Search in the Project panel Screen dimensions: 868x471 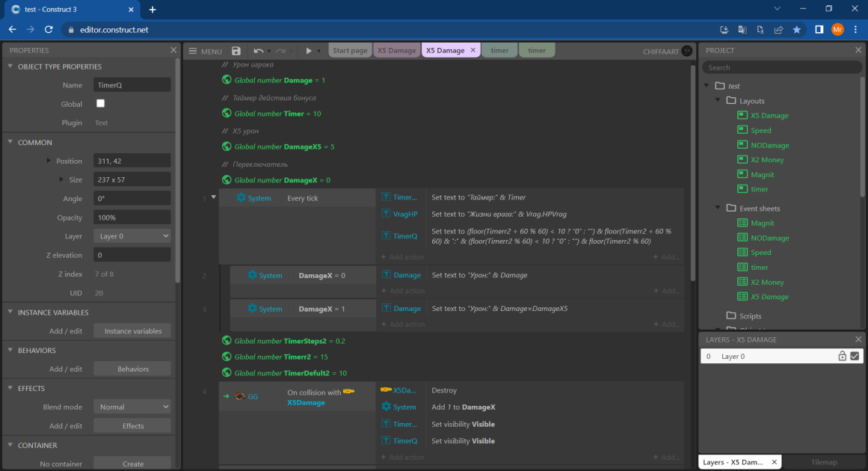pyautogui.click(x=781, y=67)
